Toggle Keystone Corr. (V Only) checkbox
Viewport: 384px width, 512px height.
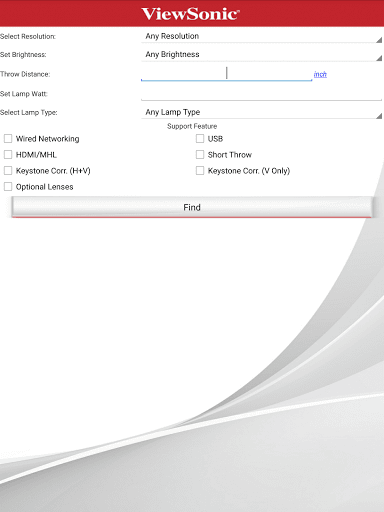point(200,171)
